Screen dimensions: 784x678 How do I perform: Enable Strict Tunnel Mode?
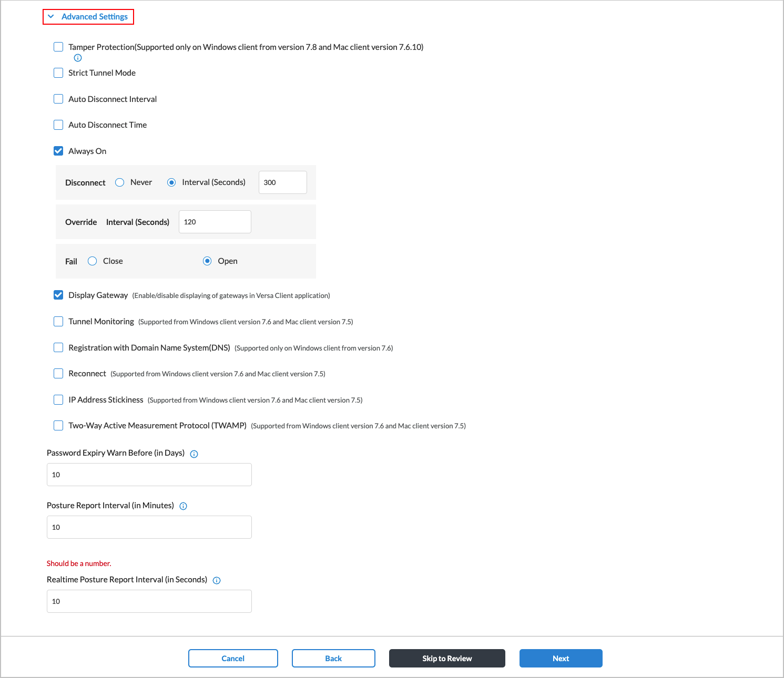(x=58, y=73)
